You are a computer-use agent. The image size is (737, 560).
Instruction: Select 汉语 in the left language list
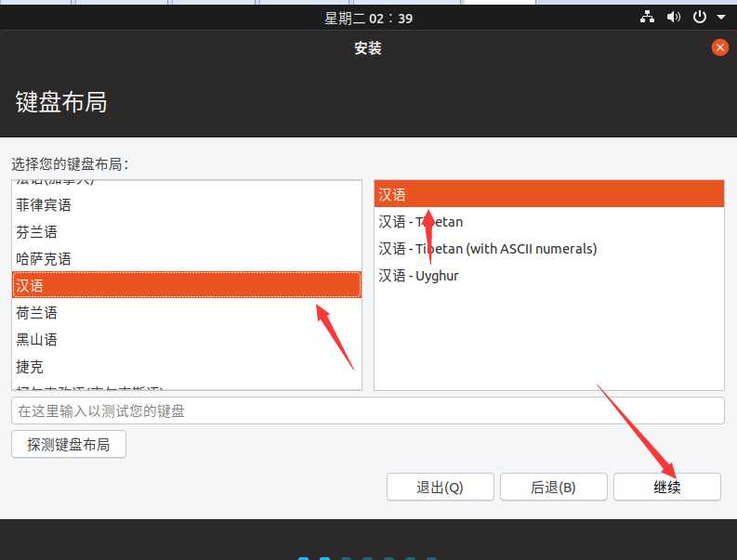point(187,285)
